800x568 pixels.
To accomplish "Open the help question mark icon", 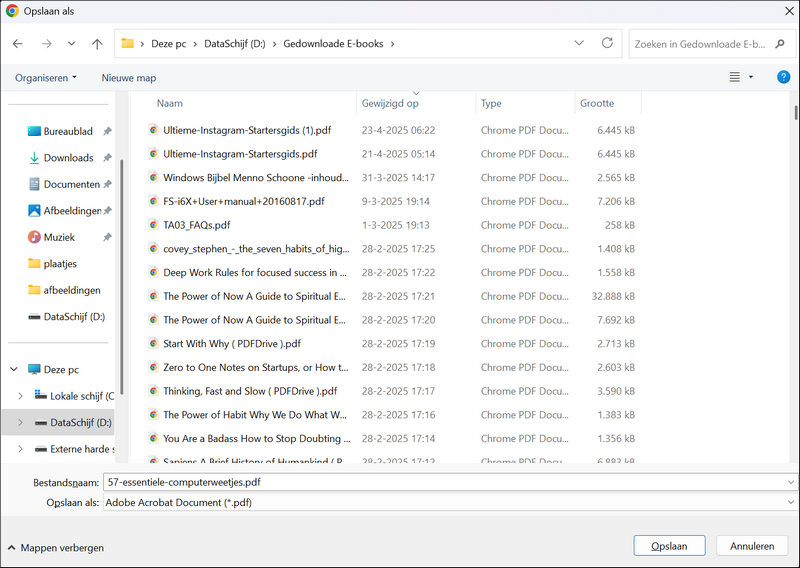I will [784, 77].
